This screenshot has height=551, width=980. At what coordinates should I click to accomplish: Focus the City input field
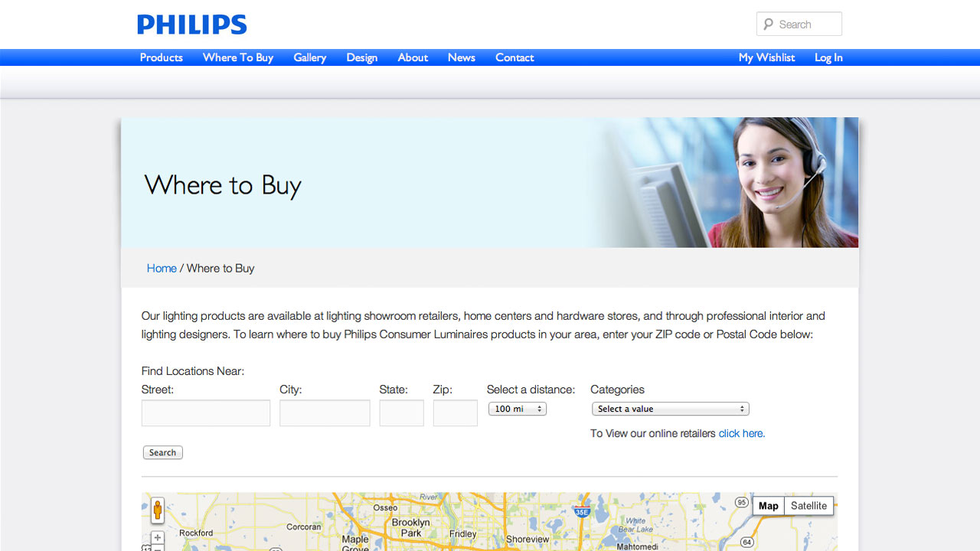point(325,413)
